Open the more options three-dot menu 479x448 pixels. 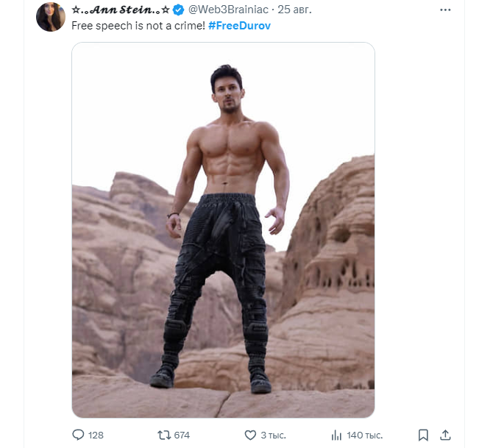[x=445, y=10]
